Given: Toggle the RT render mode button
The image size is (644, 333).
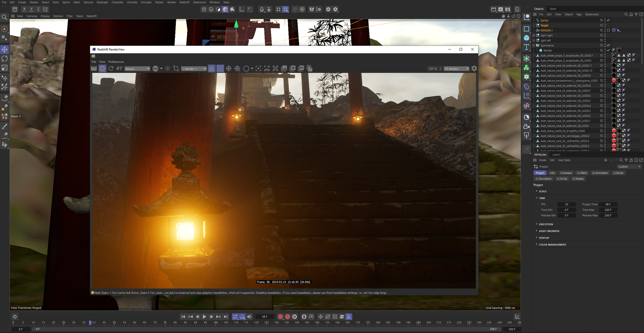Looking at the screenshot, I should pyautogui.click(x=119, y=68).
